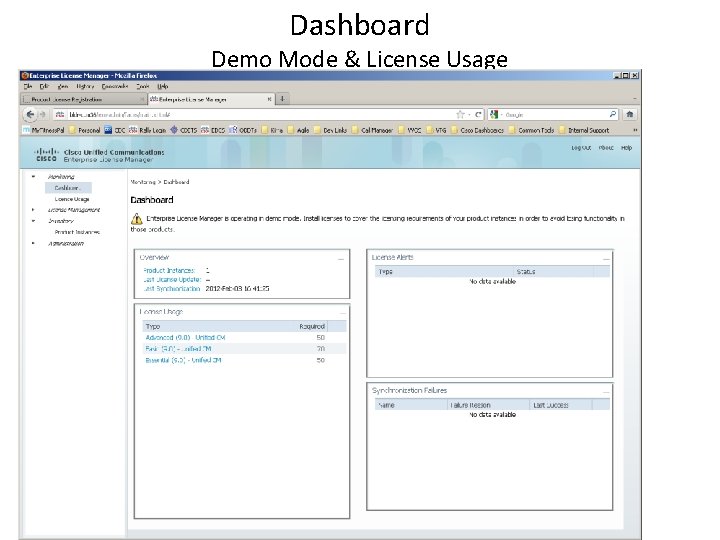The height and width of the screenshot is (540, 720).
Task: Open the Internal Support bookmarks folder
Action: click(x=584, y=130)
